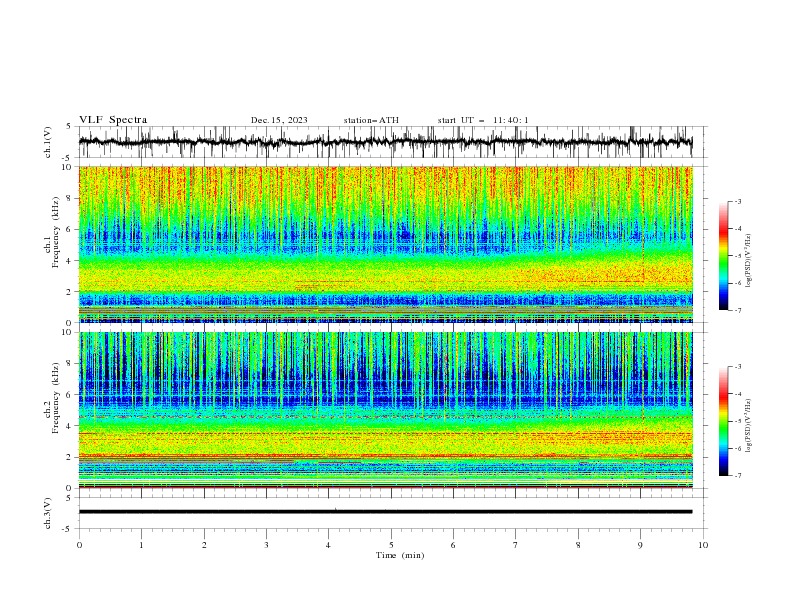Click the "VLF Spectra" plot title
The width and height of the screenshot is (792, 612).
point(113,120)
